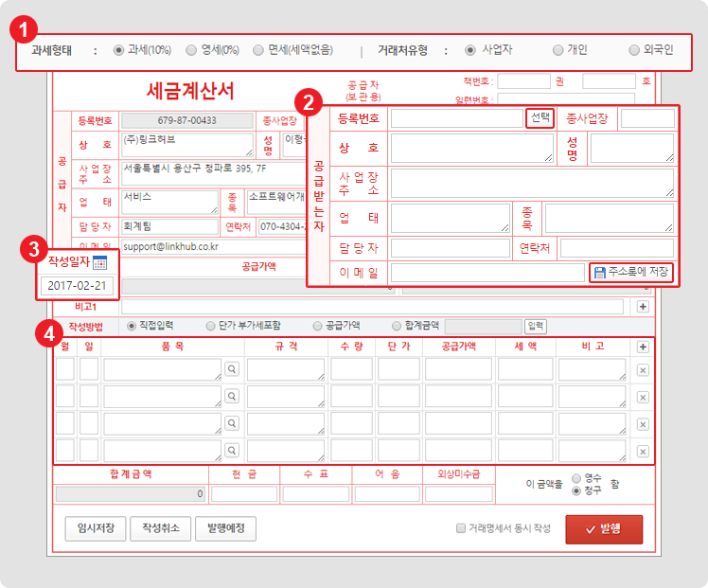708x588 pixels.
Task: Click 발행예정 button
Action: point(226,528)
